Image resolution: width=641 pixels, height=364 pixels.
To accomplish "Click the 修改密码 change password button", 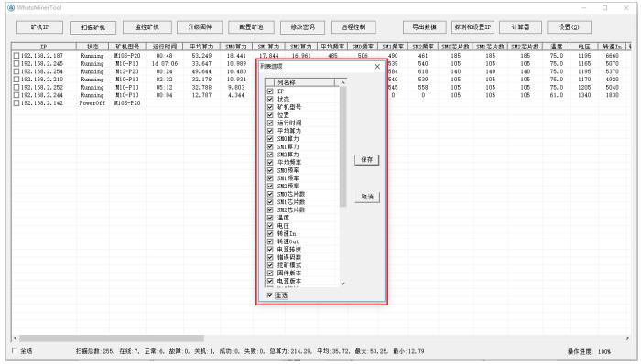I will pos(302,27).
